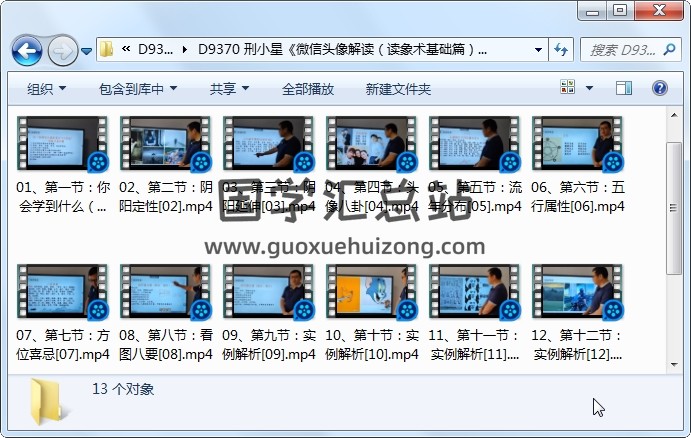The width and height of the screenshot is (691, 438).
Task: Open the 共享 menu
Action: 229,89
